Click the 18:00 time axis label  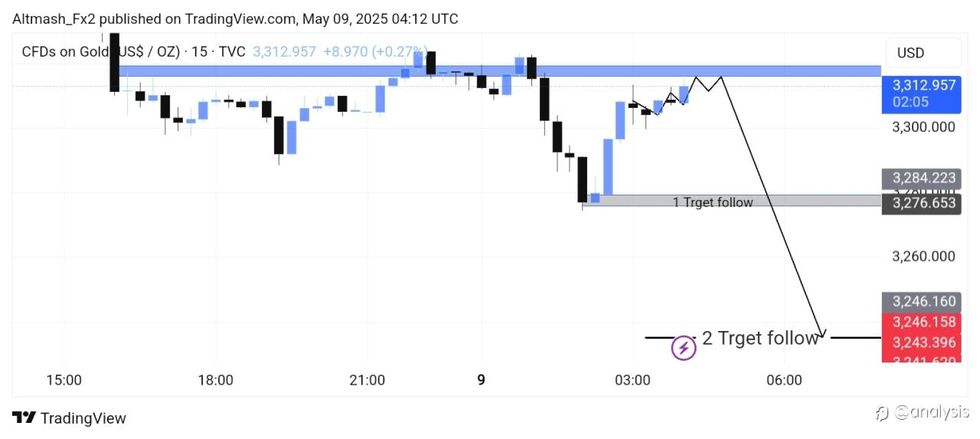(215, 380)
